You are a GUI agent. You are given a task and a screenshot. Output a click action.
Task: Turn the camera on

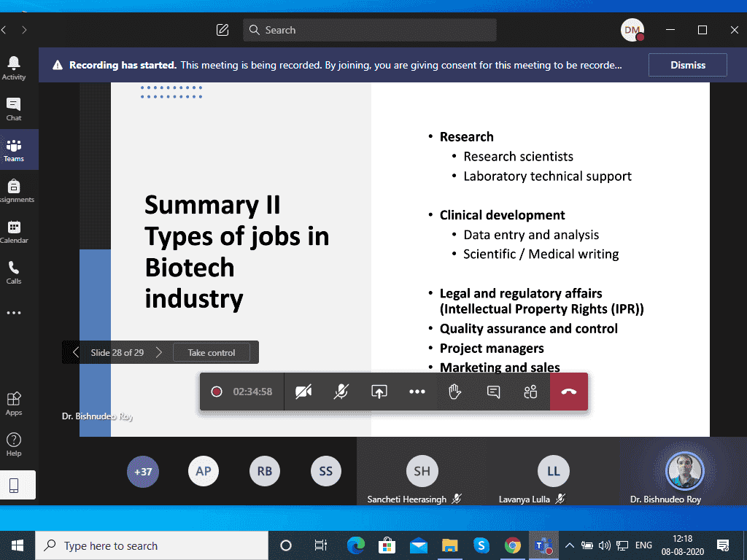(x=303, y=392)
